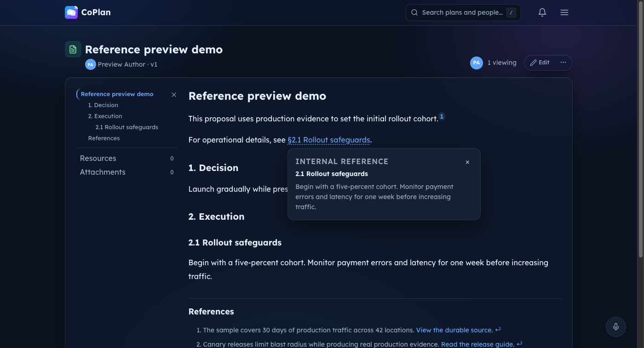This screenshot has height=348, width=644.
Task: Click the '2.1 Rollout safeguards' document heading
Action: pos(235,242)
